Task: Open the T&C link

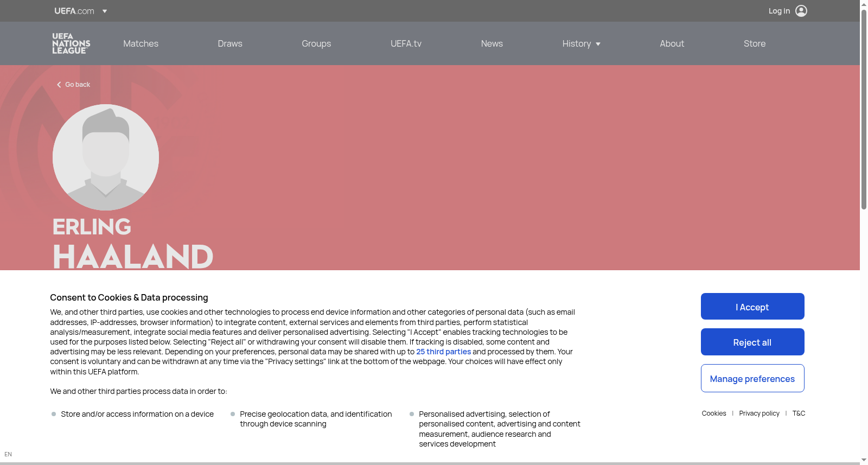Action: (x=799, y=413)
